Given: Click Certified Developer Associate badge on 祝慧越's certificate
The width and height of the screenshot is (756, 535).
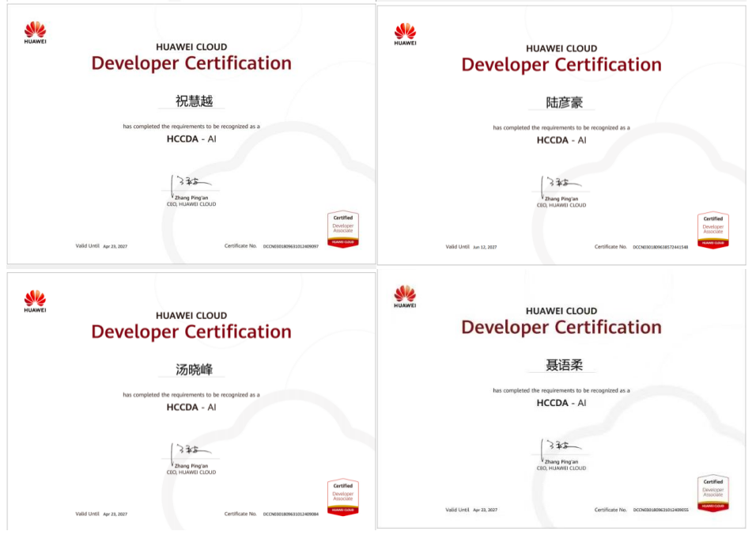Looking at the screenshot, I should (342, 230).
